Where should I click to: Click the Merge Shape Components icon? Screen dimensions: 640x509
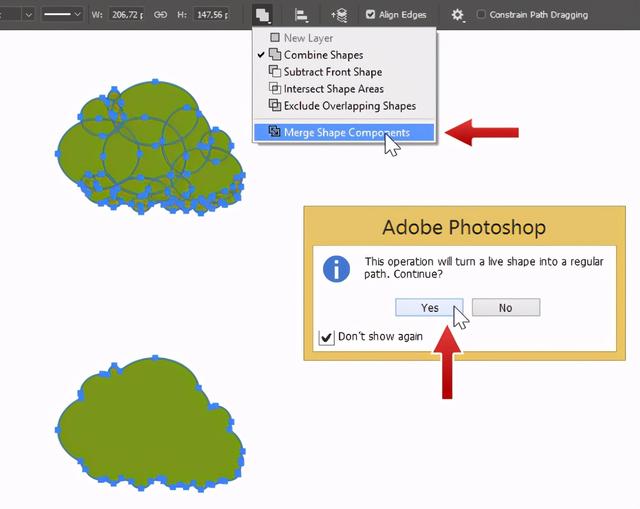coord(275,131)
